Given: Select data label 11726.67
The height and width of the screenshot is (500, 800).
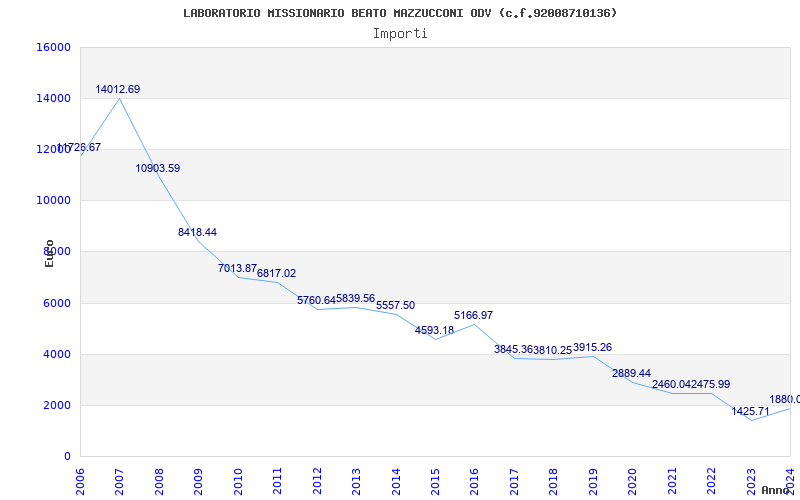Looking at the screenshot, I should click(x=79, y=147).
